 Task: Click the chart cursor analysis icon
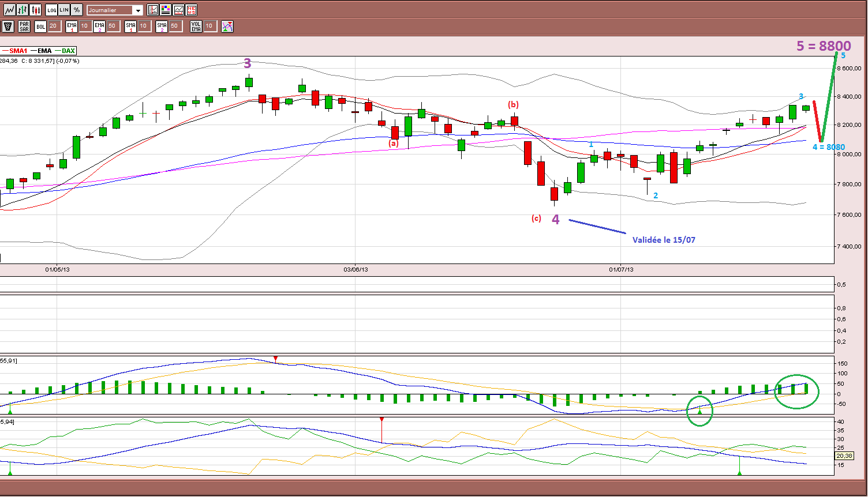[153, 10]
